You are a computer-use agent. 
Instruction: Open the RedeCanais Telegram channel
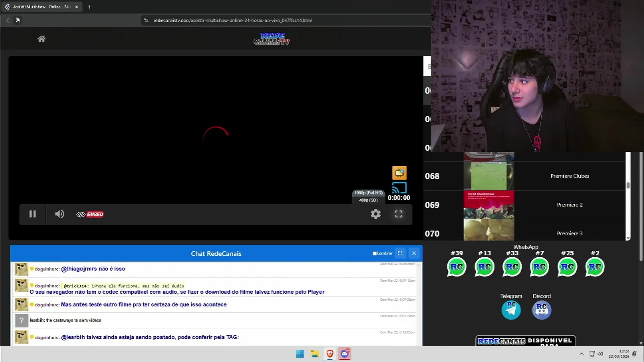point(511,310)
